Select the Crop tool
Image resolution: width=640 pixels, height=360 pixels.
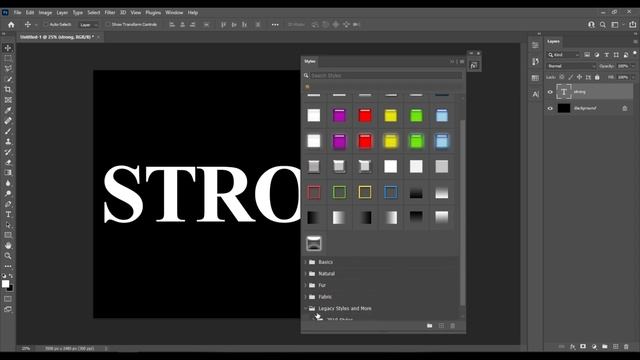(8, 89)
